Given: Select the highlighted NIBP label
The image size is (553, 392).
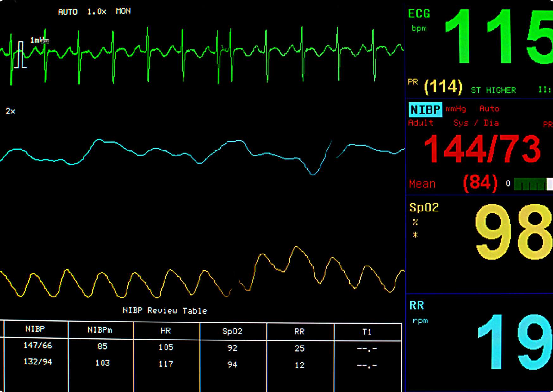Looking at the screenshot, I should pyautogui.click(x=425, y=110).
